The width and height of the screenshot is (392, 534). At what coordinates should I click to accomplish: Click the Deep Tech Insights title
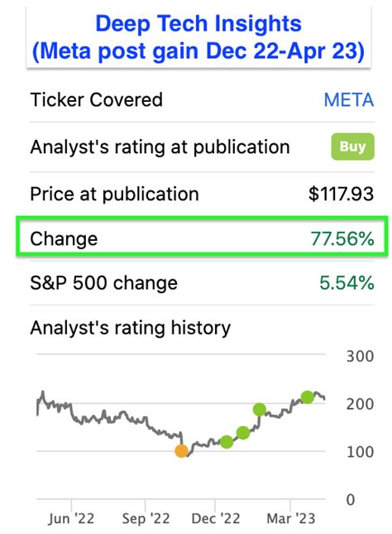[198, 23]
